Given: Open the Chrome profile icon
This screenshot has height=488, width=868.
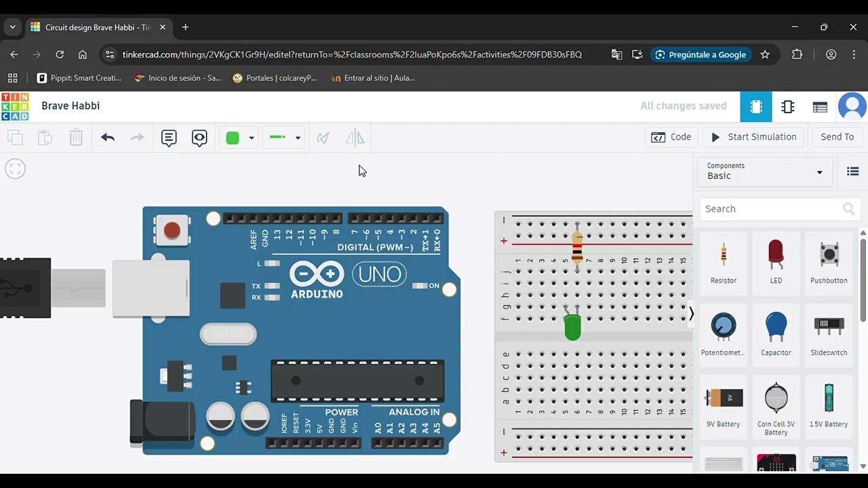Looking at the screenshot, I should pyautogui.click(x=831, y=55).
